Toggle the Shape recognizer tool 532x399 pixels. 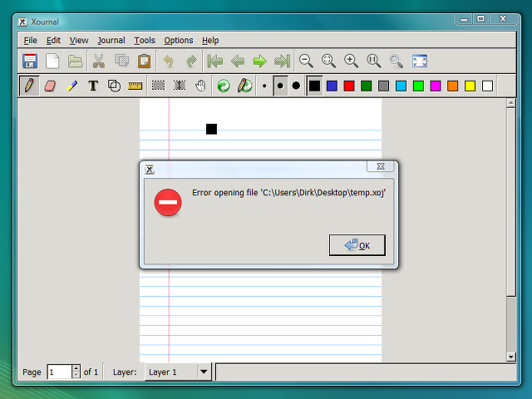point(114,86)
